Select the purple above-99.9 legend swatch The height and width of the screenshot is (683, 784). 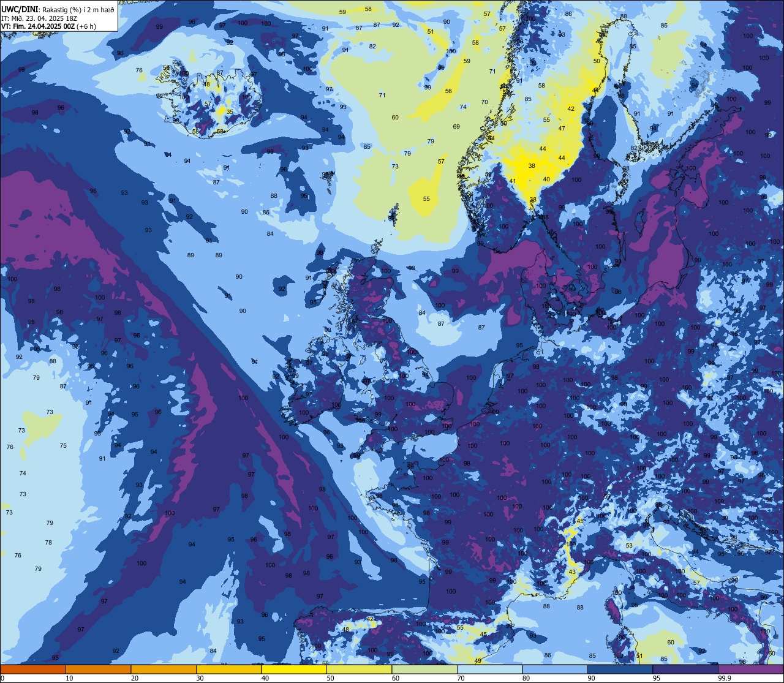(750, 669)
